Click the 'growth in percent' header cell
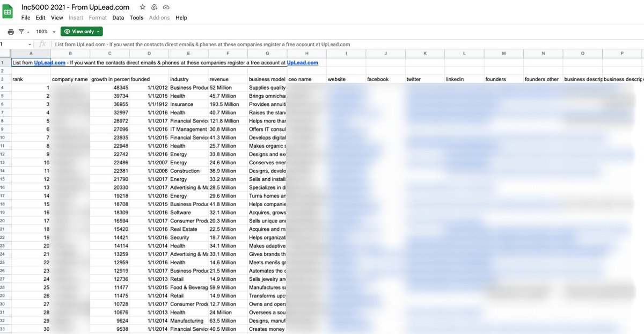The height and width of the screenshot is (334, 644). pyautogui.click(x=110, y=79)
